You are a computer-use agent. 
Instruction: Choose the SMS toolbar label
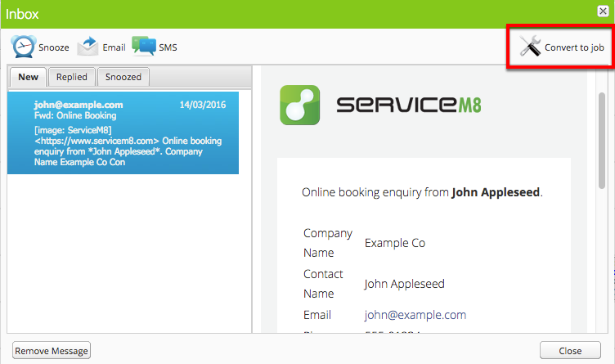click(x=168, y=47)
